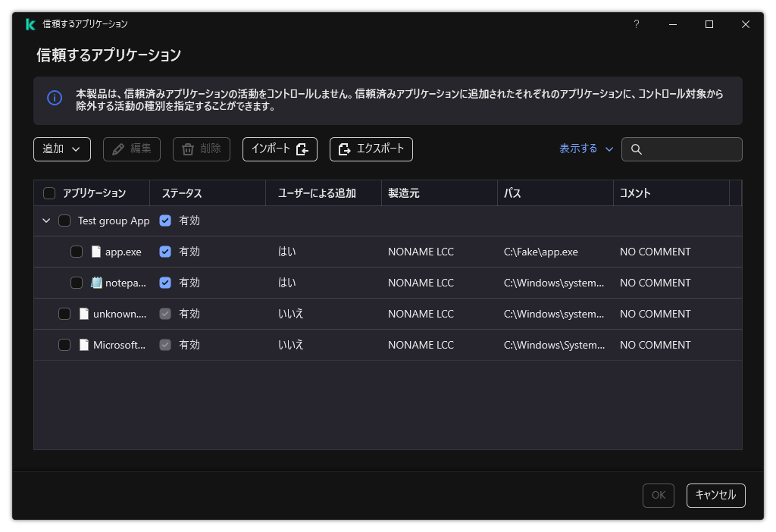Click the trash icon on the 削除 button
The image size is (776, 532).
coord(187,149)
